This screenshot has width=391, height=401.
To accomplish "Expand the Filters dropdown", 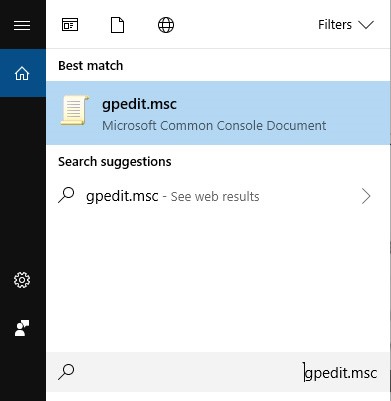I will [x=346, y=25].
